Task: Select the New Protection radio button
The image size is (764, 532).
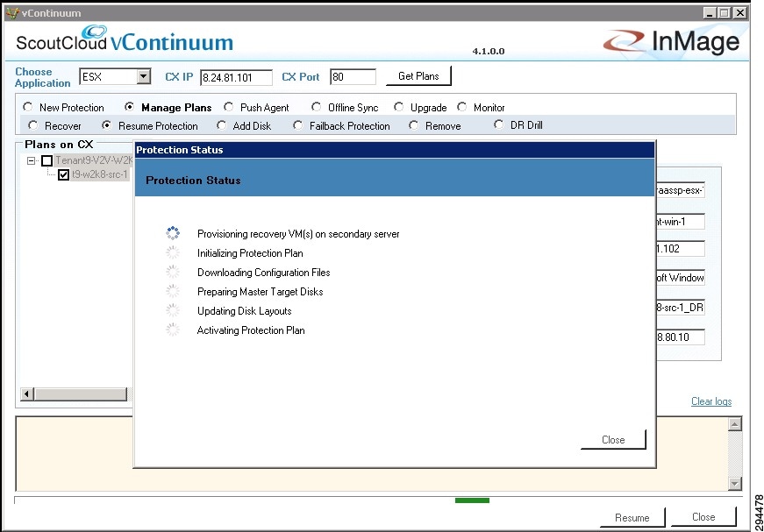Action: pyautogui.click(x=28, y=107)
